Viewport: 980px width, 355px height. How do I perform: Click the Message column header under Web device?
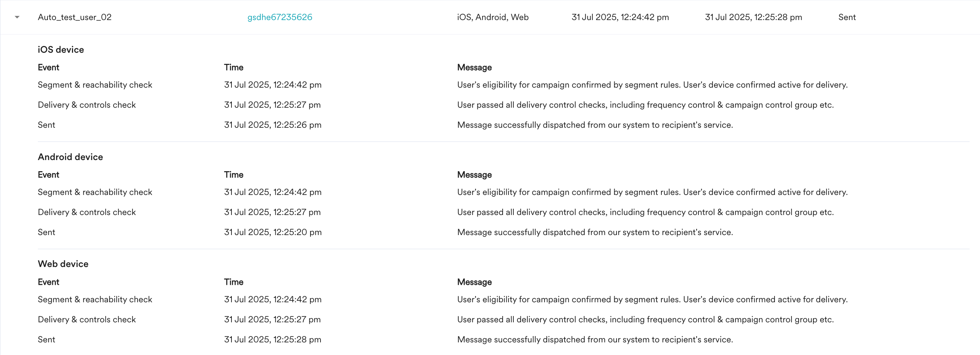474,282
